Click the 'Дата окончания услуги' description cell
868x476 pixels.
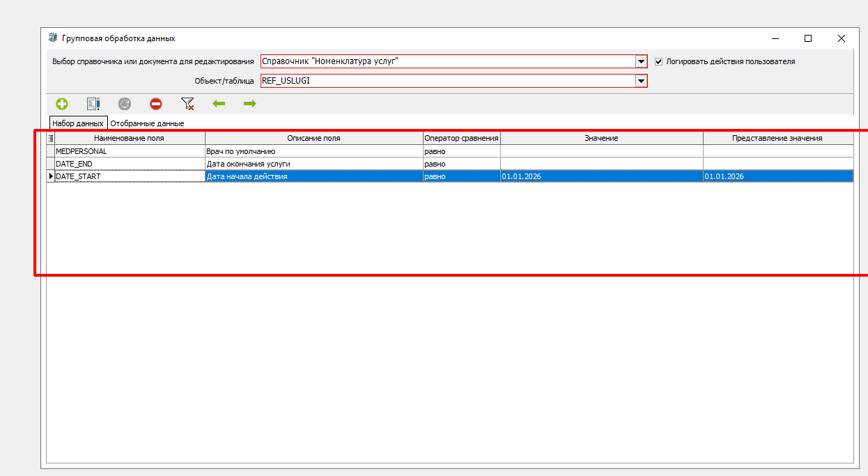[x=314, y=164]
